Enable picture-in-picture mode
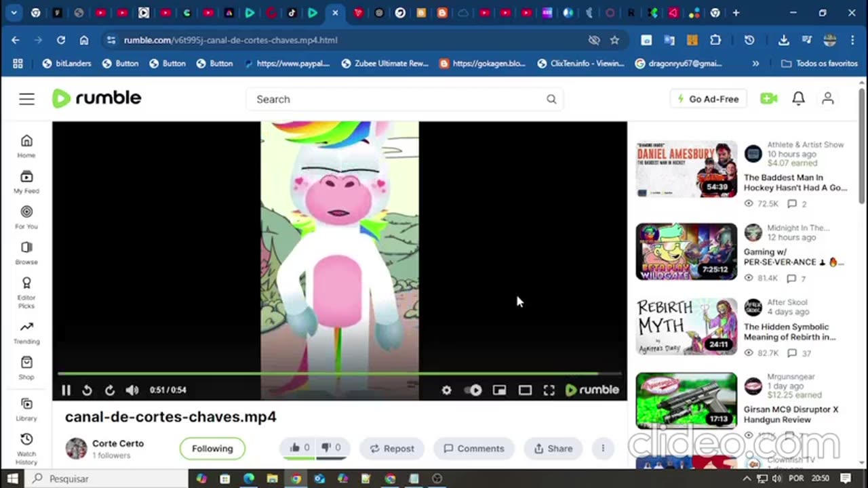 click(499, 390)
